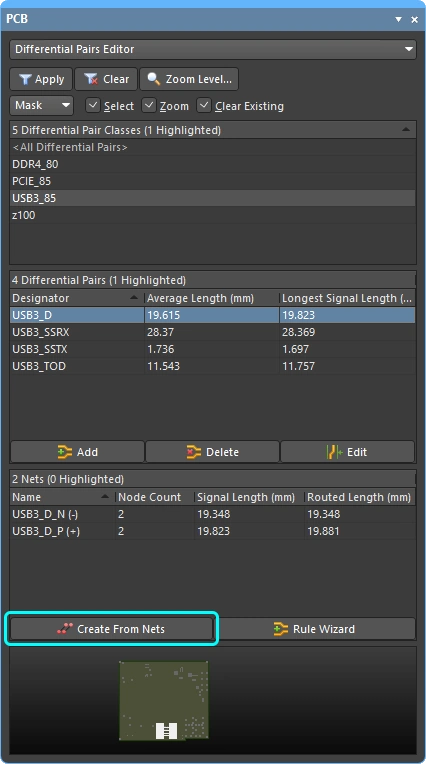426x764 pixels.
Task: Click the 2 Nets section header
Action: [x=213, y=479]
